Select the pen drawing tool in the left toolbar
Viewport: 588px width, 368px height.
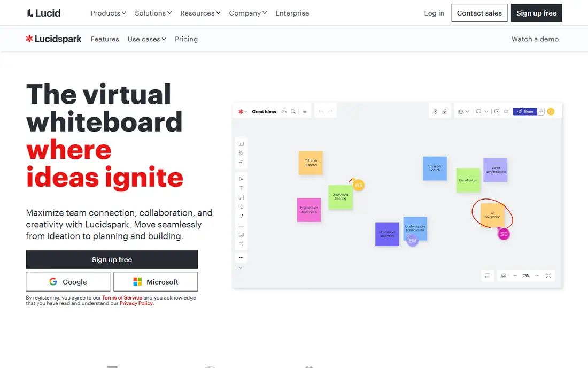(x=241, y=216)
